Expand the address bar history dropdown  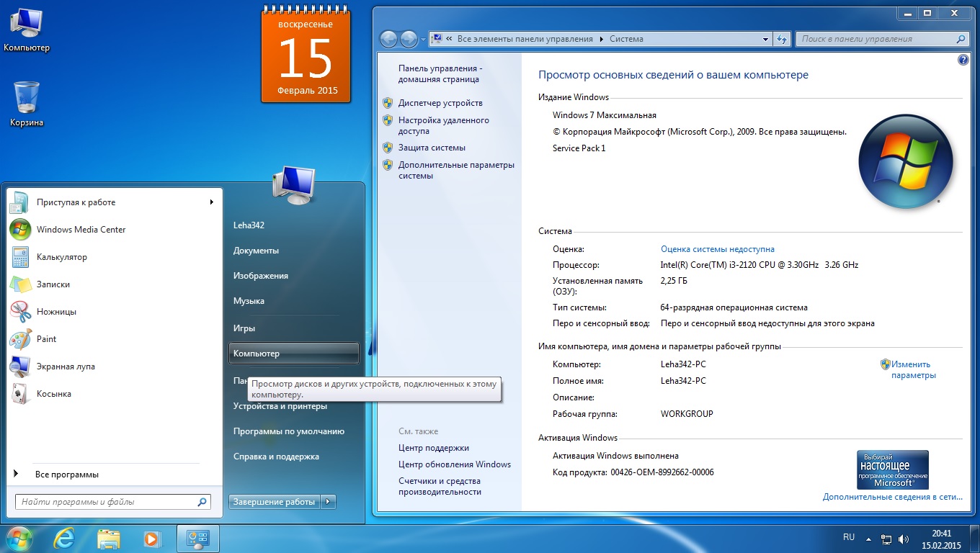point(765,39)
